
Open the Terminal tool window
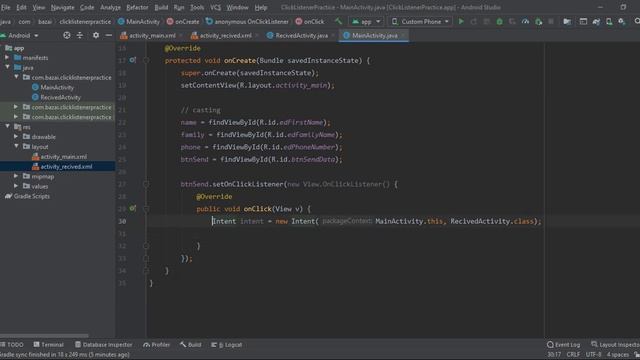[49, 345]
